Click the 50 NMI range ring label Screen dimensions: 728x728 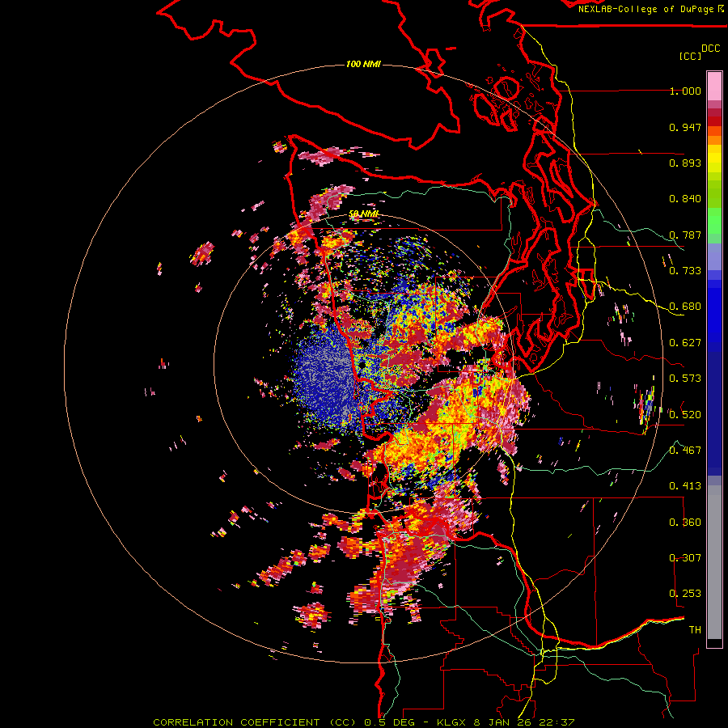point(364,214)
